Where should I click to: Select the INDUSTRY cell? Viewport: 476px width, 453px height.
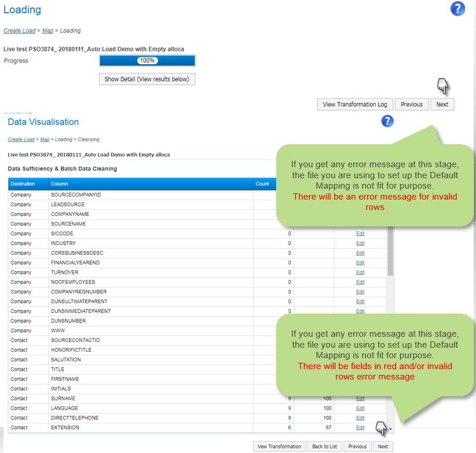(x=151, y=243)
